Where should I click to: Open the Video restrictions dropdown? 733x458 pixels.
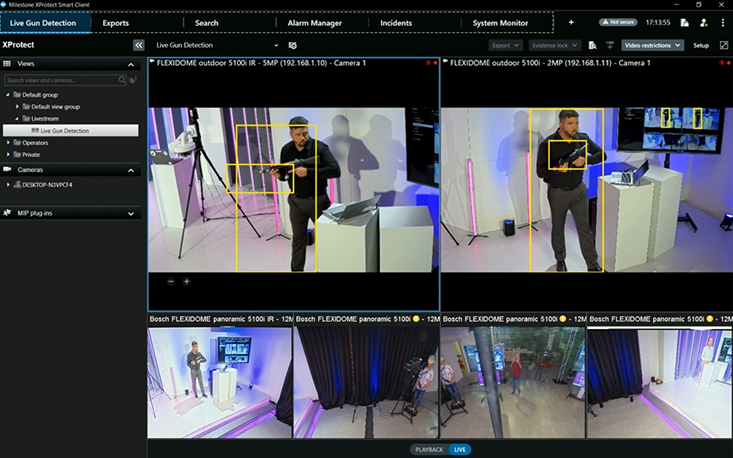652,45
